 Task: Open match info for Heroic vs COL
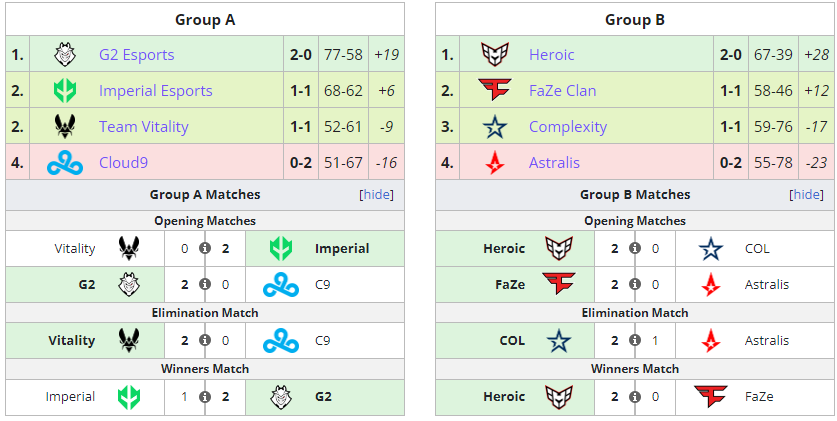[x=635, y=249]
